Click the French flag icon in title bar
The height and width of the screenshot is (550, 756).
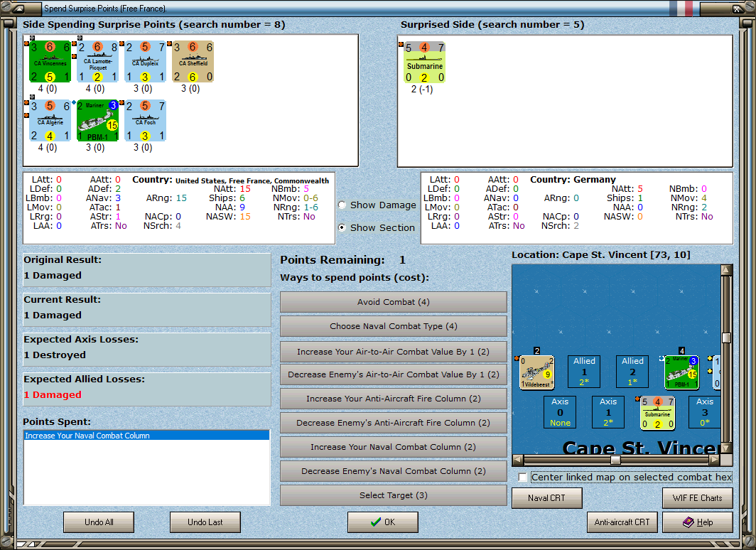point(681,9)
